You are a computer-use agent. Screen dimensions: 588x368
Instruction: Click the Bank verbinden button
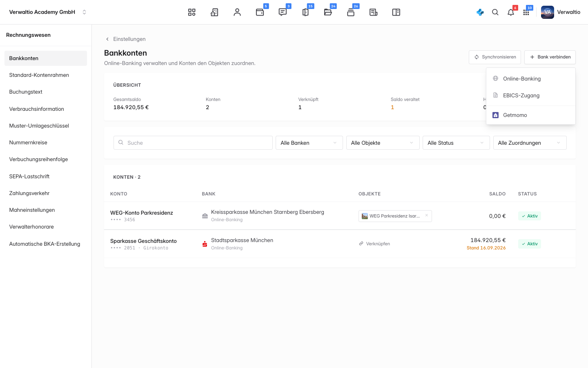550,57
